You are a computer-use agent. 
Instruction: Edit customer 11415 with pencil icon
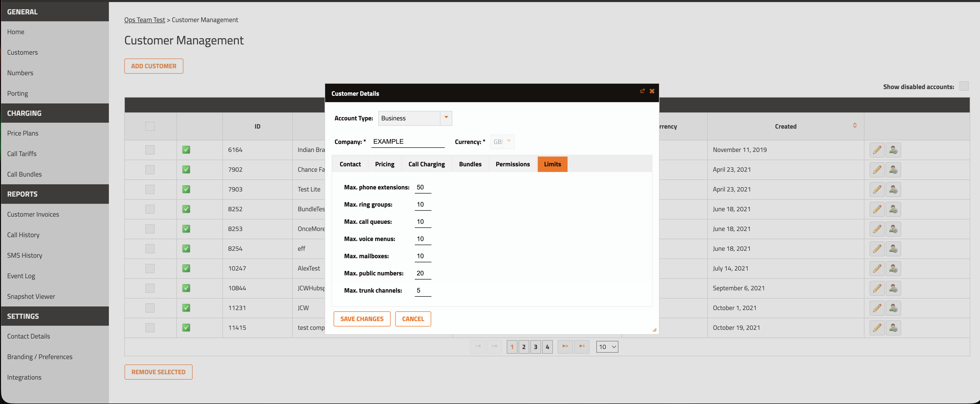click(877, 328)
